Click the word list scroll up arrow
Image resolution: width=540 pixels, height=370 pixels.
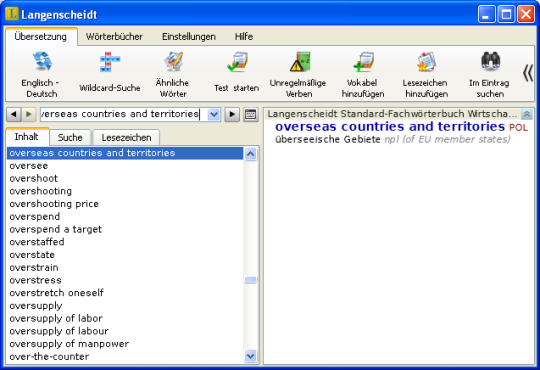(x=250, y=154)
